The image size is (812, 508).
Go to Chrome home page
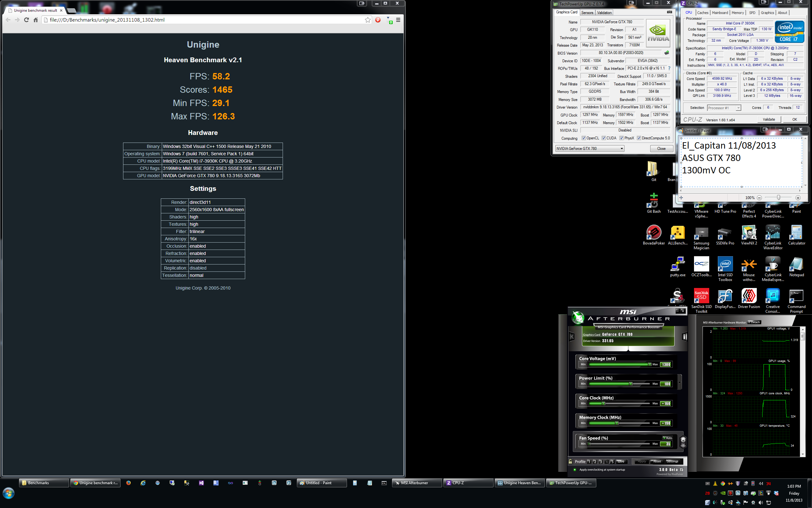(x=36, y=20)
